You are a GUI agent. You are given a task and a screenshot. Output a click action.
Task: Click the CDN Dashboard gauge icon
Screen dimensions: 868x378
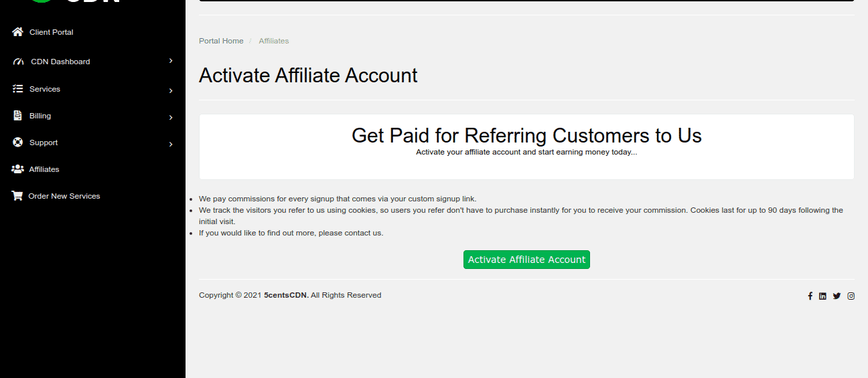pyautogui.click(x=18, y=62)
